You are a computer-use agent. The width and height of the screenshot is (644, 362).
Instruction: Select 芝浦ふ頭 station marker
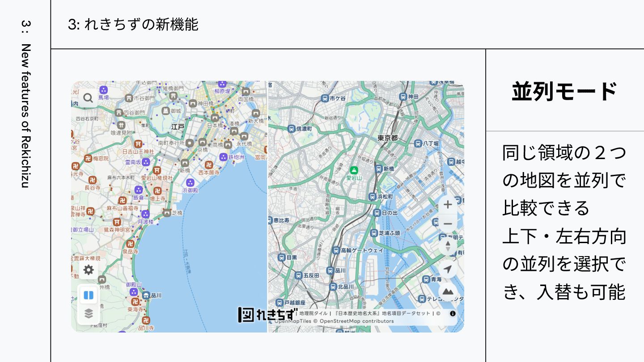pyautogui.click(x=374, y=233)
